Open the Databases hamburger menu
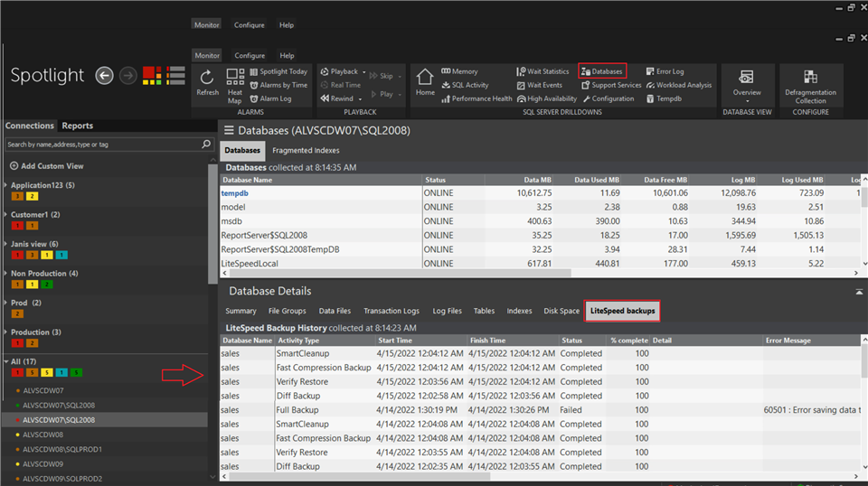 coord(229,130)
